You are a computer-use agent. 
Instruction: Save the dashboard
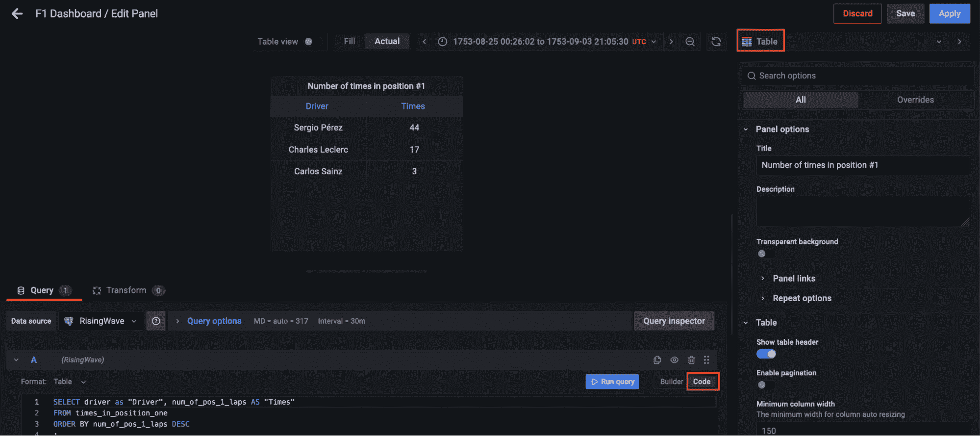click(x=905, y=14)
